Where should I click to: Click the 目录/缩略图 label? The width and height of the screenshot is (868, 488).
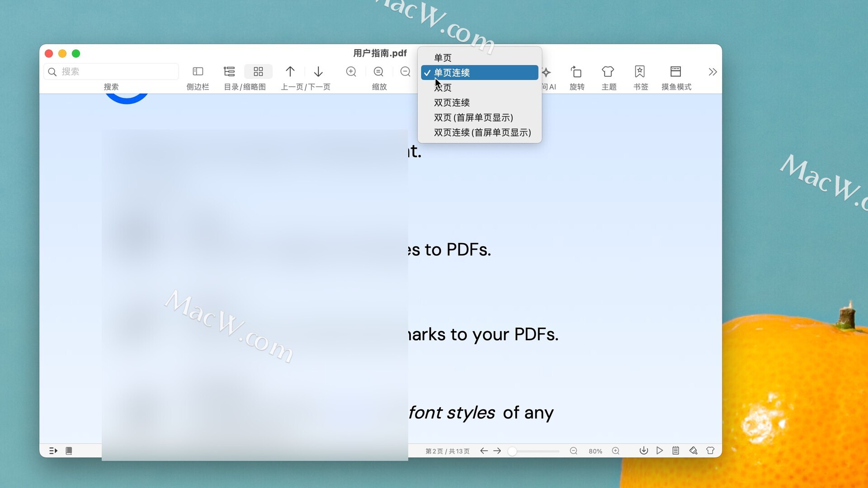tap(245, 87)
